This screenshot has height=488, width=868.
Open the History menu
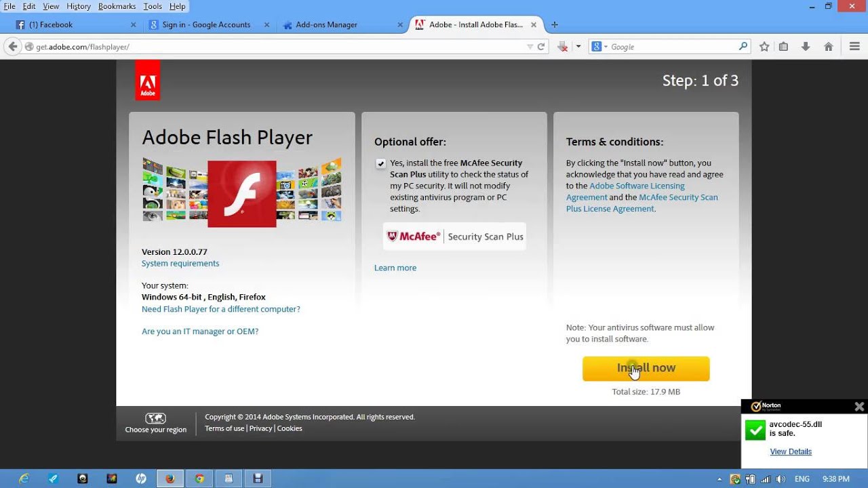click(79, 6)
